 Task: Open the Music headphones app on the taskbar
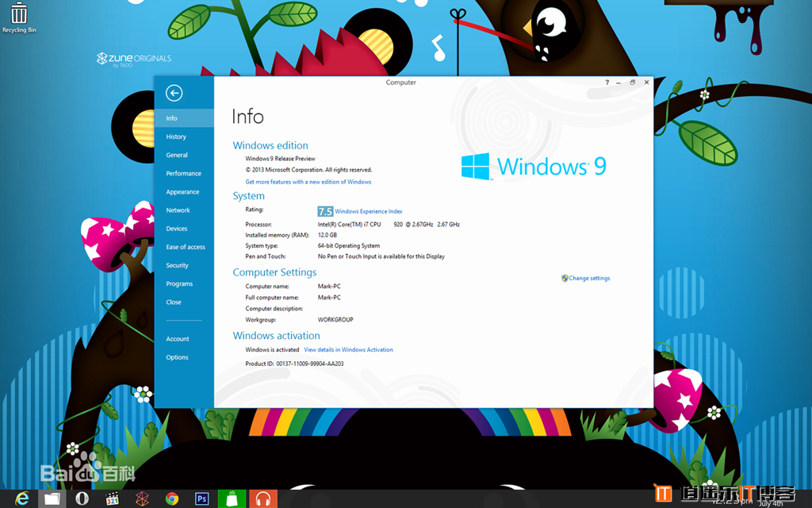pos(263,498)
